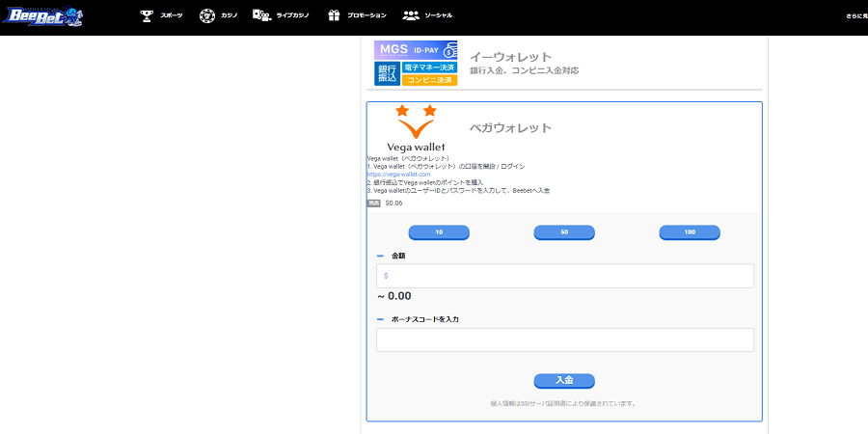Image resolution: width=868 pixels, height=434 pixels.
Task: Click the ベガウォレット heading
Action: coord(511,128)
